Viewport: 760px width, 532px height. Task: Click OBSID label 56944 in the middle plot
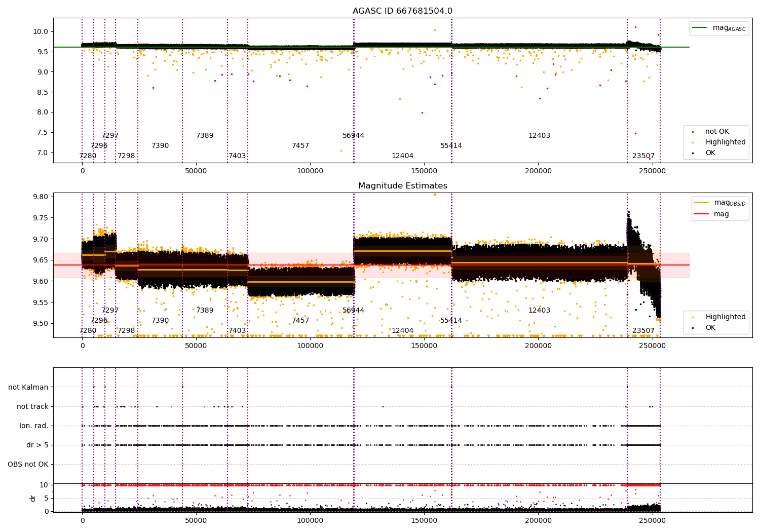[x=354, y=311]
